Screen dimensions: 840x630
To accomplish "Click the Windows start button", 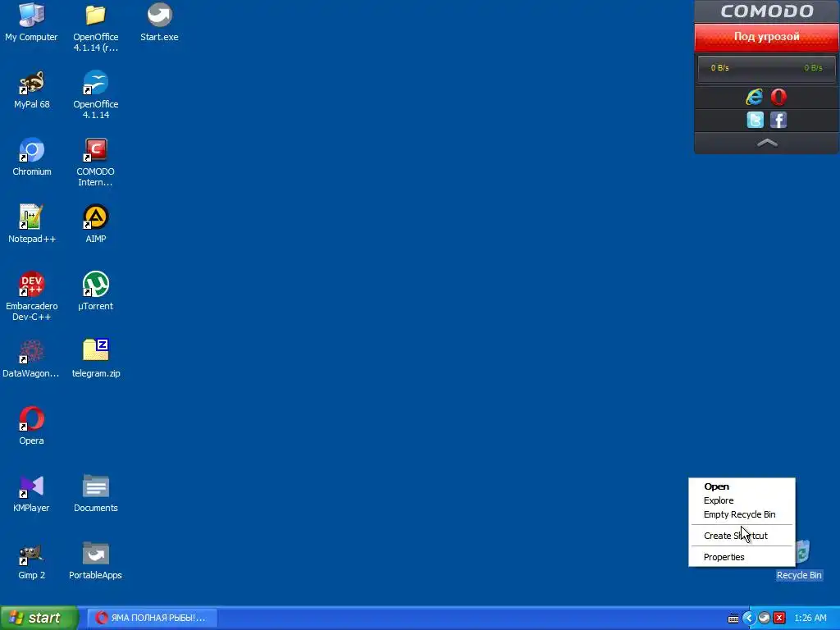I will point(39,619).
